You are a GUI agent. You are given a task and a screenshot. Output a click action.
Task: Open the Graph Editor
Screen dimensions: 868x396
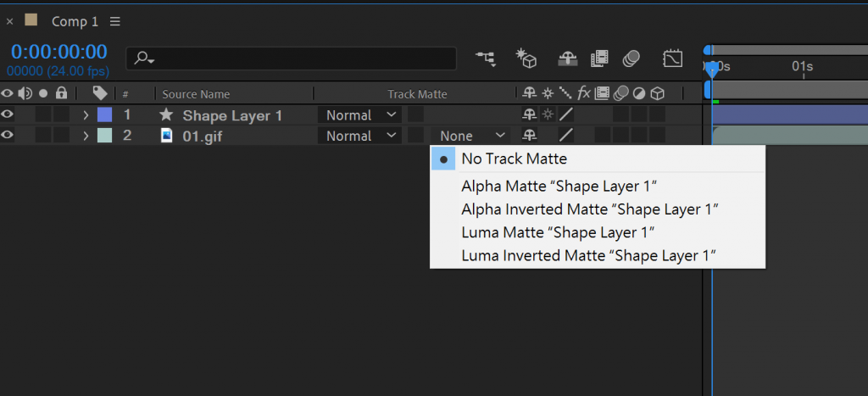point(672,58)
